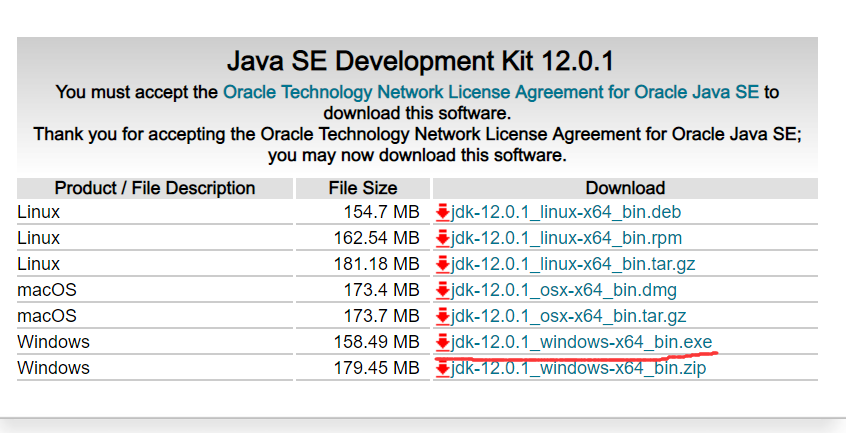Click red download arrow beside linux-x64_bin.rpm

tap(443, 238)
